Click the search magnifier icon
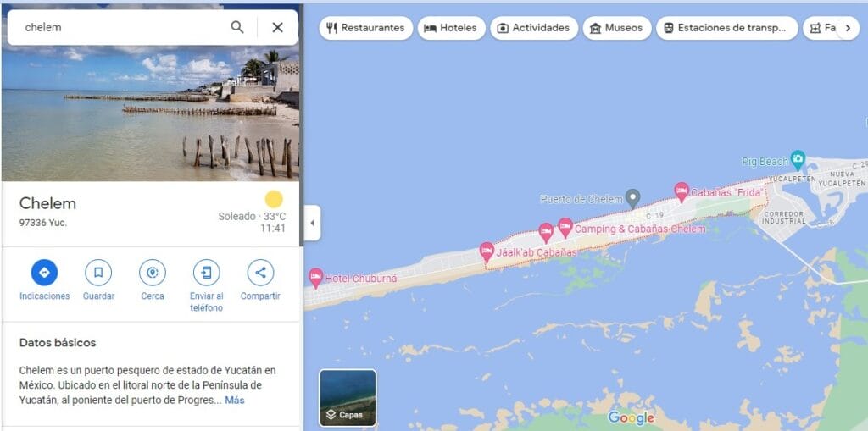The width and height of the screenshot is (868, 431). tap(237, 27)
